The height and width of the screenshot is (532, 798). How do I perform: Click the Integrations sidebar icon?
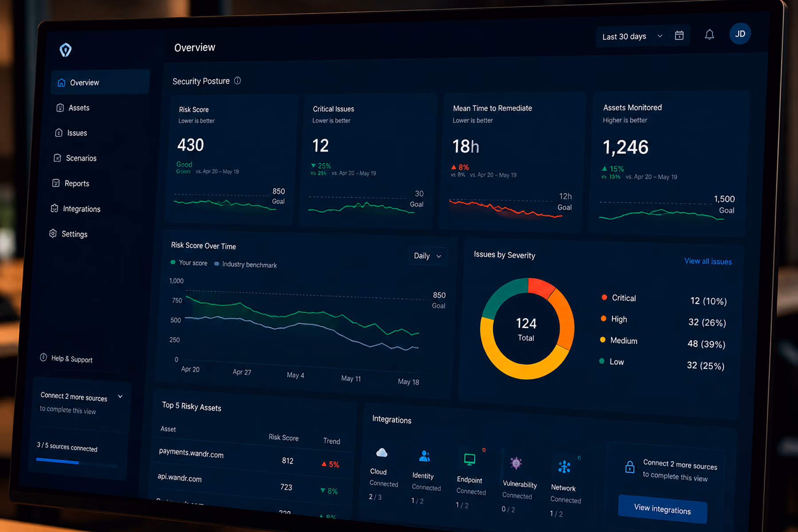[x=55, y=208]
